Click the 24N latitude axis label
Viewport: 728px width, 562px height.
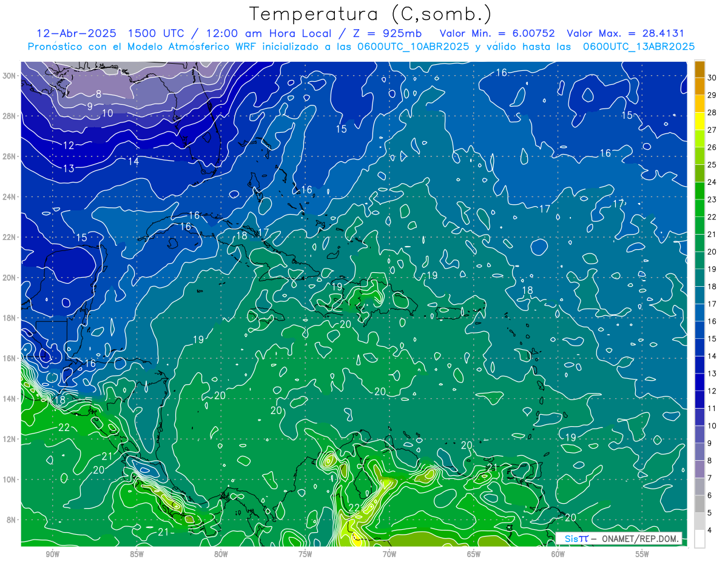coord(9,196)
